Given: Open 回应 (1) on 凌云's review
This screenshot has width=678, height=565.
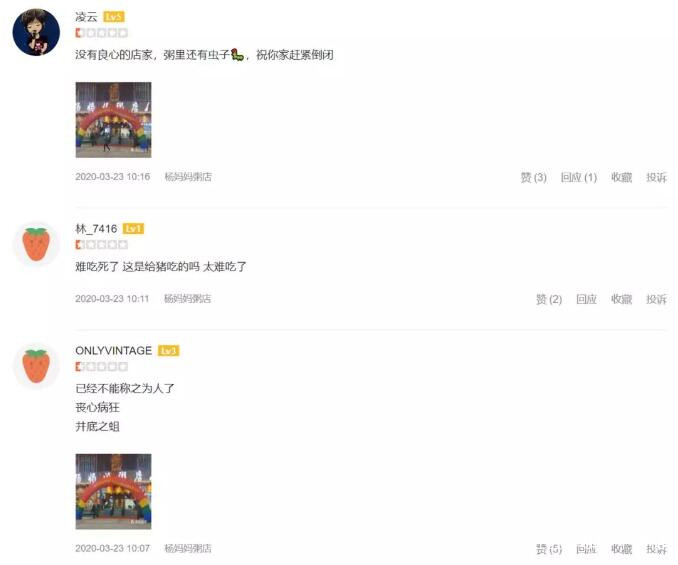Looking at the screenshot, I should coord(579,177).
